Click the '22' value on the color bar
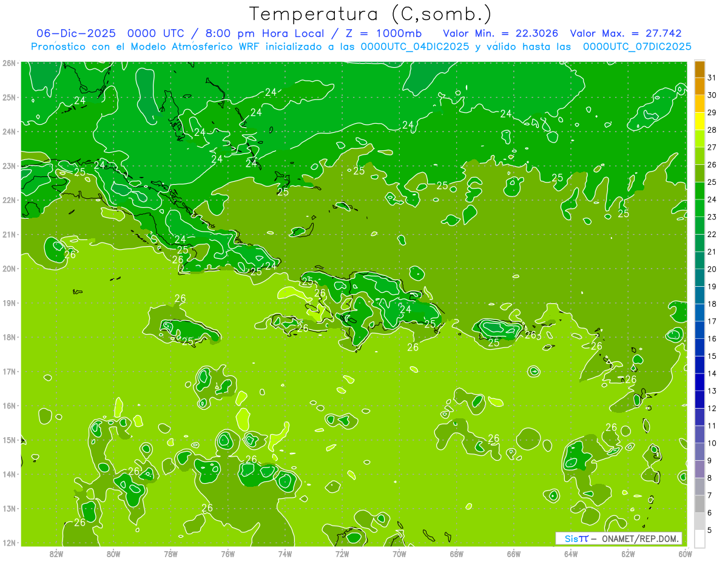The width and height of the screenshot is (728, 562). pos(712,234)
